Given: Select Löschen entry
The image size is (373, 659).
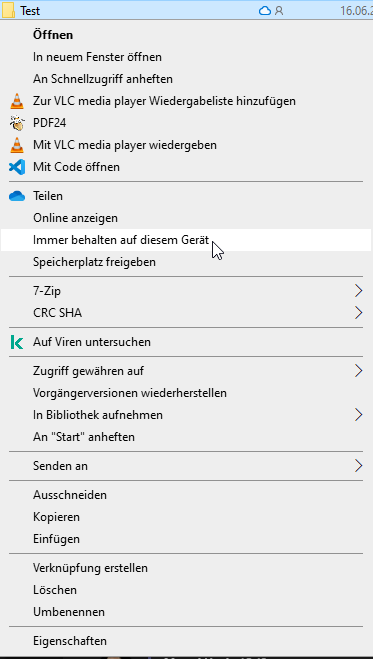Looking at the screenshot, I should click(186, 590).
